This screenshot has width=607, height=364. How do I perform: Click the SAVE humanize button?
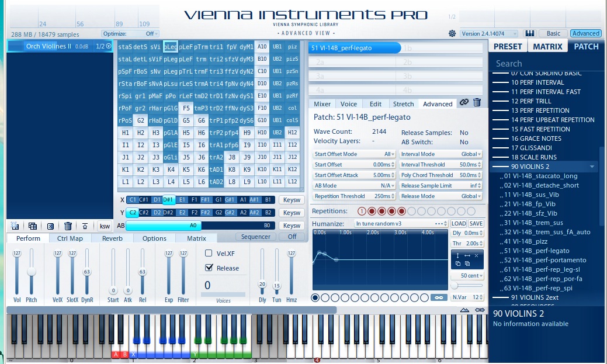[x=476, y=223]
